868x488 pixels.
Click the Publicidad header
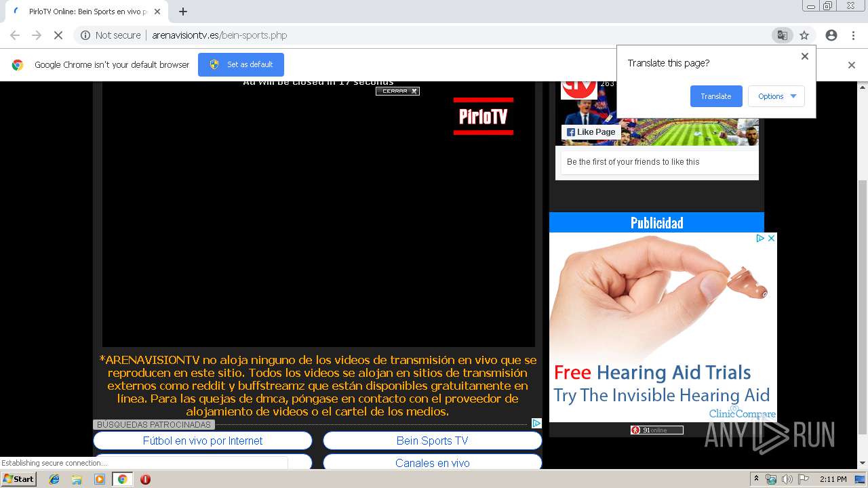click(x=656, y=222)
